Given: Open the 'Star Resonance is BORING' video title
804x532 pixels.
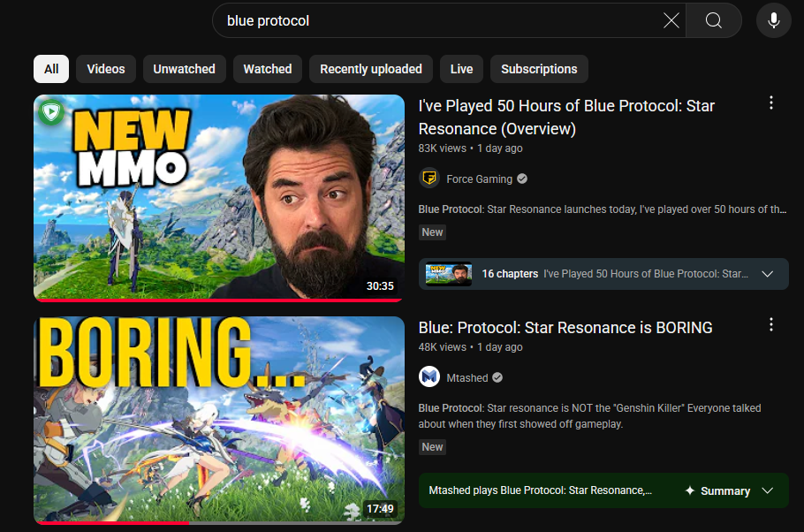Looking at the screenshot, I should pyautogui.click(x=565, y=327).
